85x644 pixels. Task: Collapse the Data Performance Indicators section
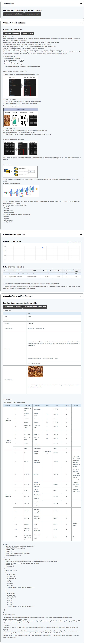coord(81,234)
